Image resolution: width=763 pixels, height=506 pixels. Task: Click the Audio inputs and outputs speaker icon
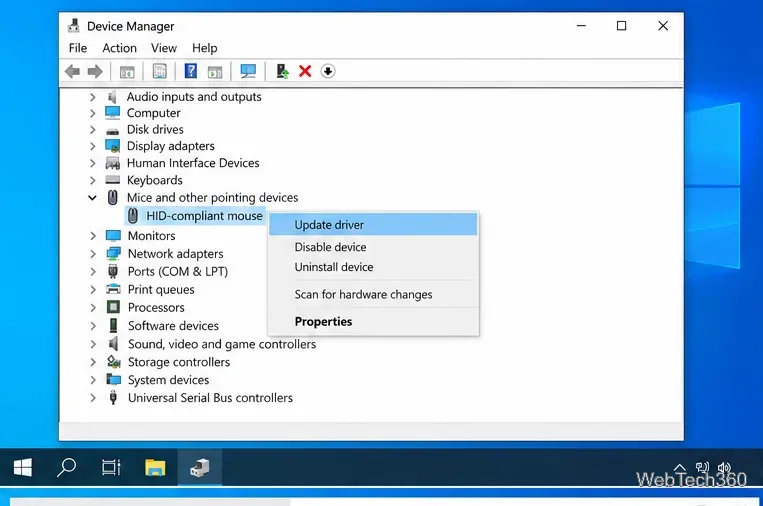112,97
